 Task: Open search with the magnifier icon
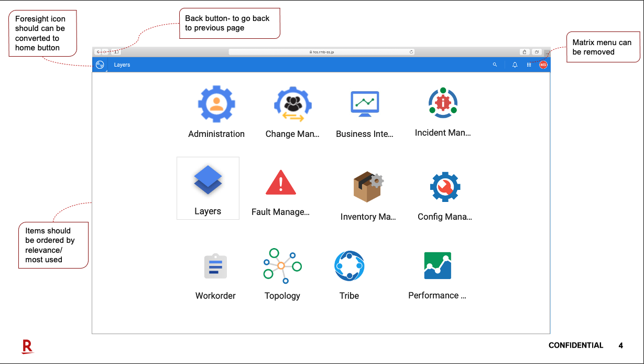495,65
